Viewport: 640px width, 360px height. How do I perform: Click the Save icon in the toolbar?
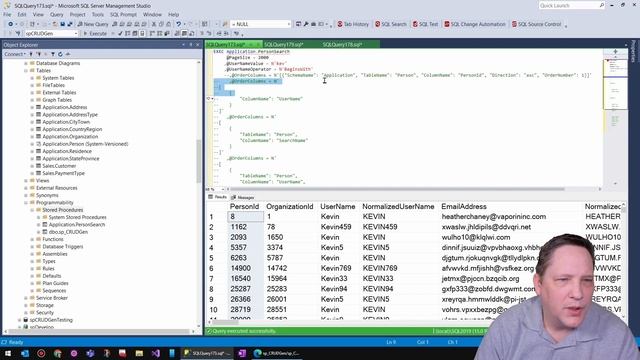[x=62, y=24]
